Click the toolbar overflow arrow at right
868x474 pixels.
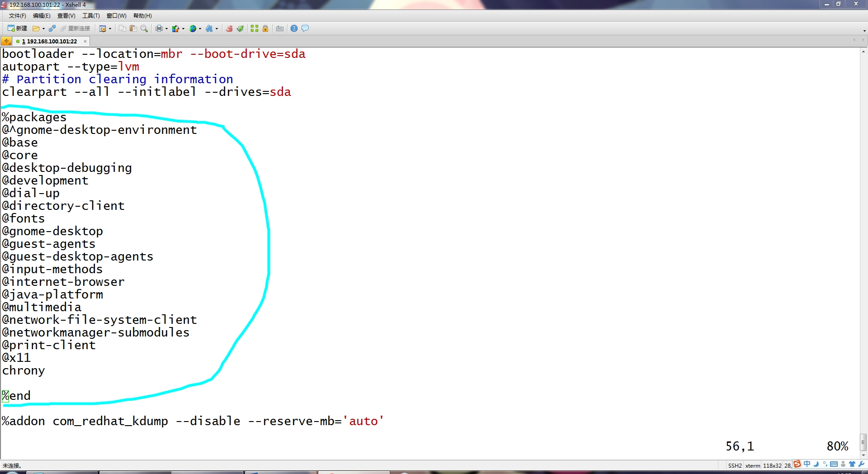pyautogui.click(x=864, y=30)
